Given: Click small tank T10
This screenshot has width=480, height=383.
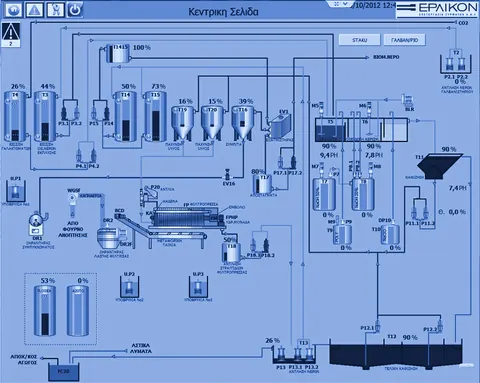Looking at the screenshot, I should pyautogui.click(x=390, y=235).
